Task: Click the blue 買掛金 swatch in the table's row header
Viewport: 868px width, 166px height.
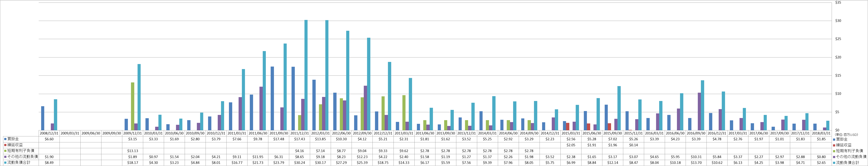Action: 5,139
